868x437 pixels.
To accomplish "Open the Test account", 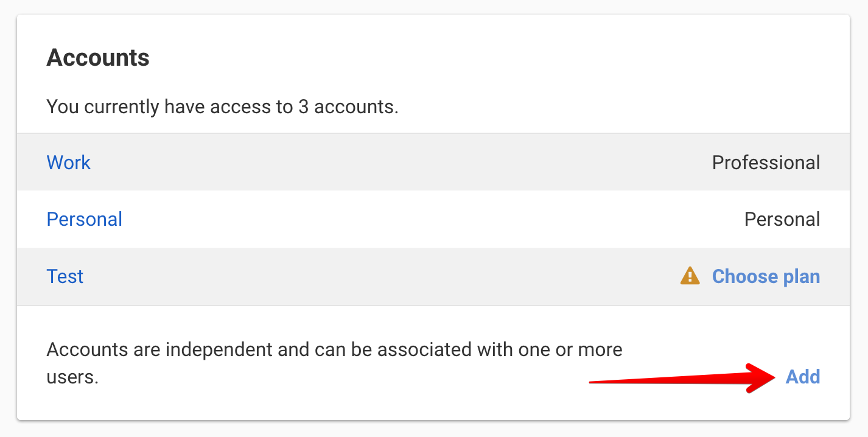I will coord(65,276).
